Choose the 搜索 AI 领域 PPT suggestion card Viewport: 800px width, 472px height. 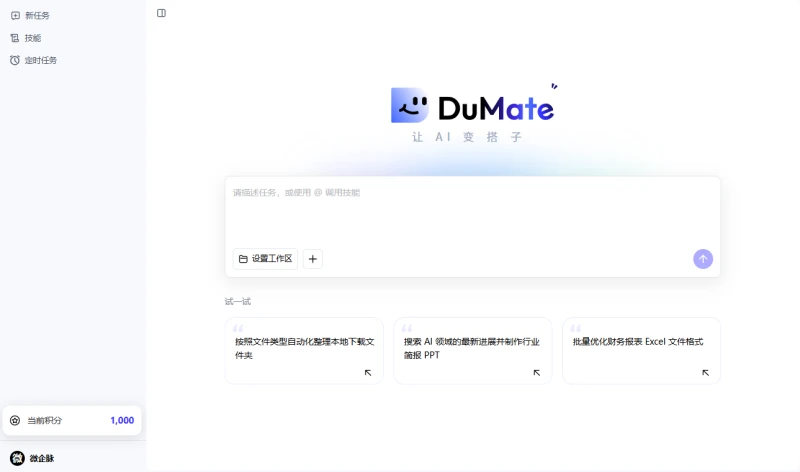(x=472, y=351)
